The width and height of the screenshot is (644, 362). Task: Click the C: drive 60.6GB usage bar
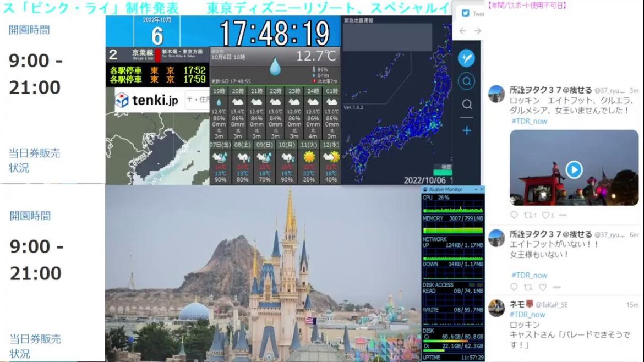453,341
